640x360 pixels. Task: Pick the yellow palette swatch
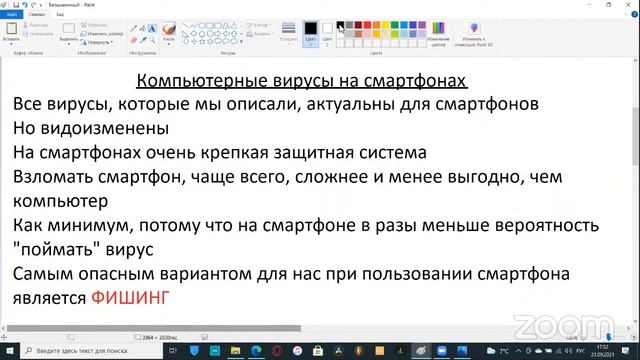(x=385, y=25)
